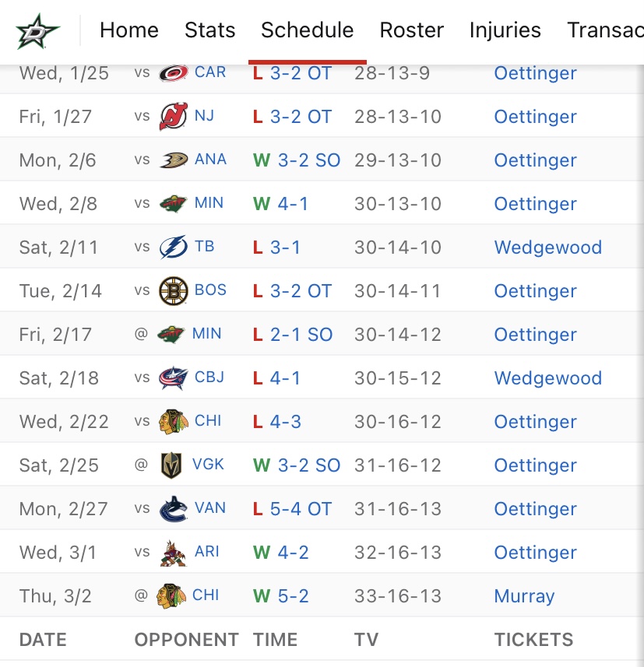Open the W 3-2 SO score versus ANA
The height and width of the screenshot is (667, 644).
297,160
